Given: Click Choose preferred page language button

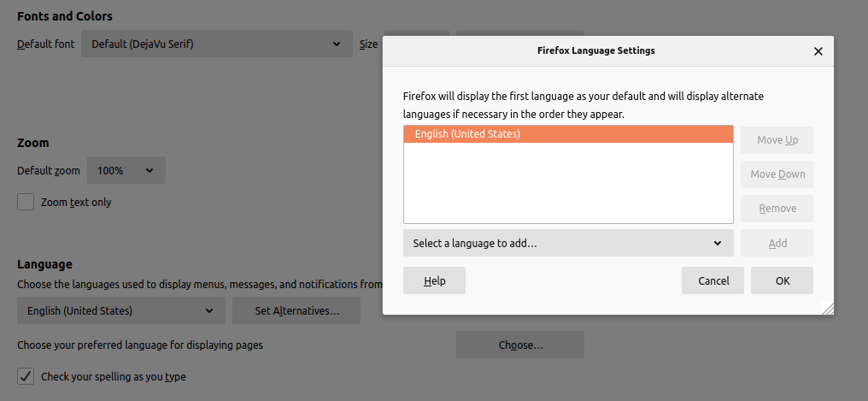Looking at the screenshot, I should pos(520,345).
